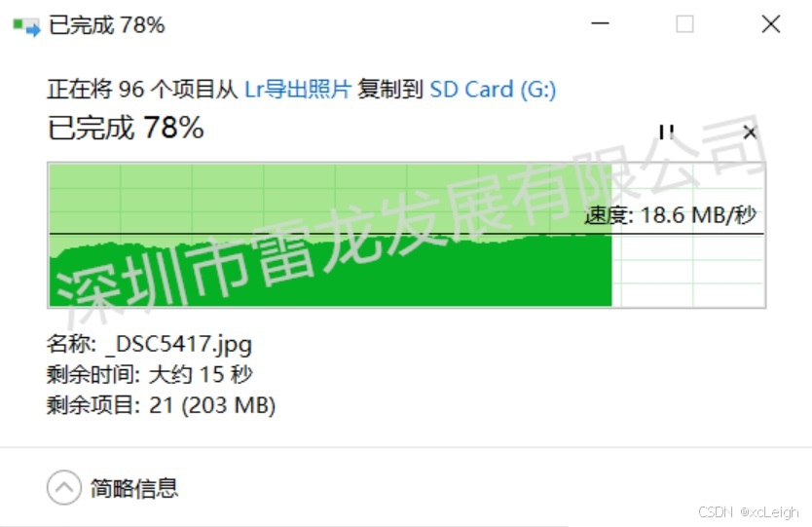Close the copy dialog window
This screenshot has height=527, width=812.
click(x=771, y=23)
